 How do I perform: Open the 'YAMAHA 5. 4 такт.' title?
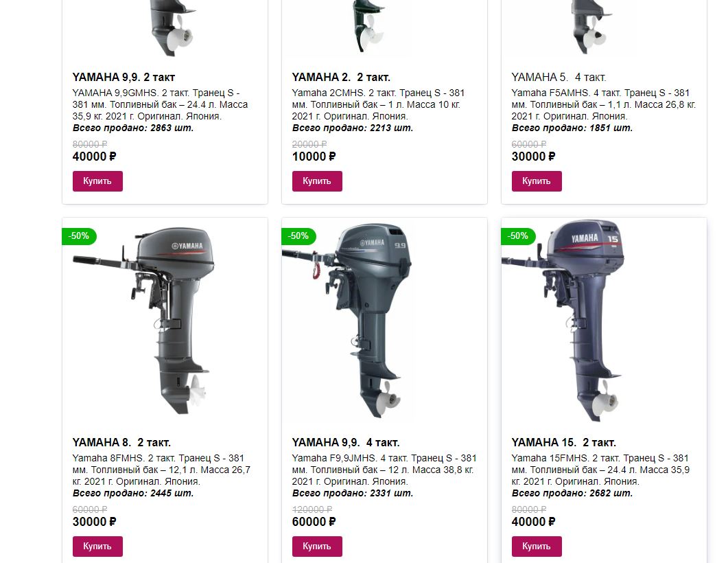(x=559, y=77)
